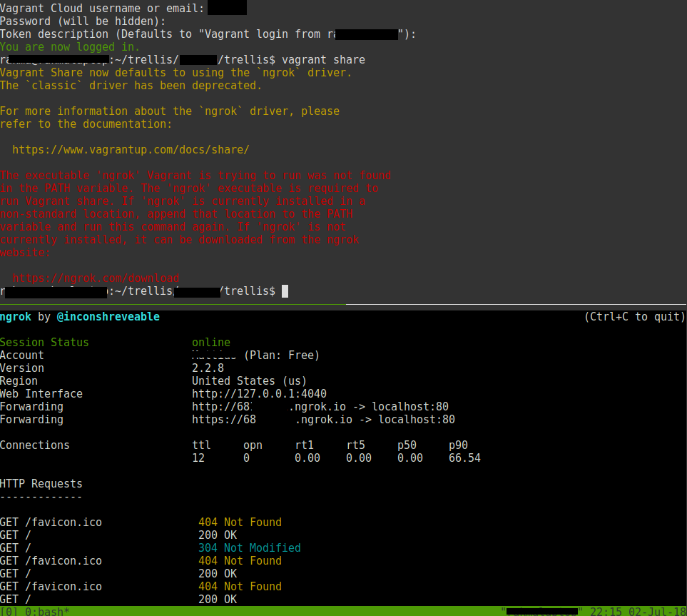The height and width of the screenshot is (616, 687).
Task: Click the 'vagrant share' command text
Action: click(x=323, y=60)
